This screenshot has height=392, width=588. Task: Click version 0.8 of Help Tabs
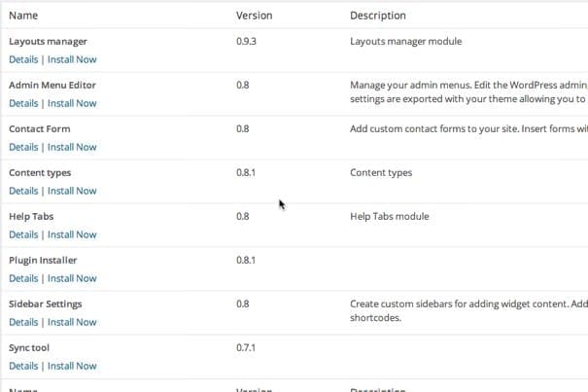pos(243,216)
